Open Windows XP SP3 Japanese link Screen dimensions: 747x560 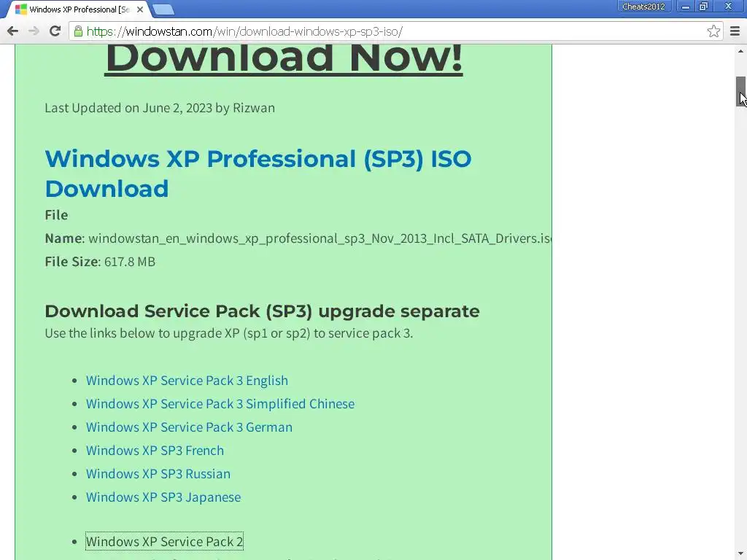(x=163, y=497)
